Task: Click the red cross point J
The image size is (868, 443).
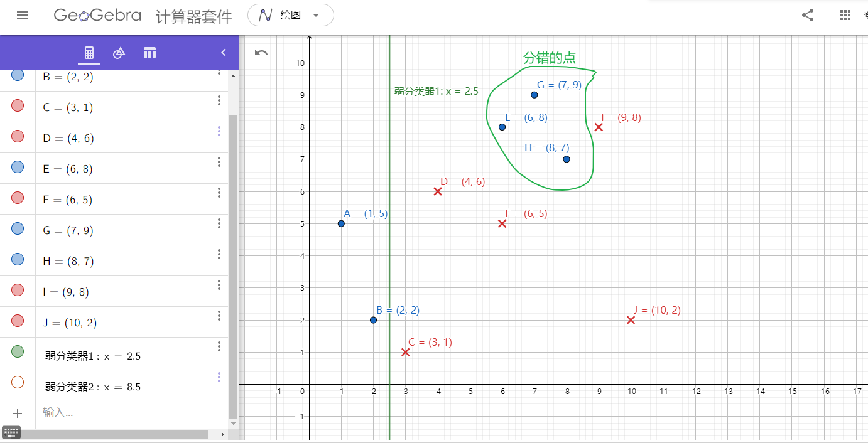Action: pyautogui.click(x=631, y=320)
